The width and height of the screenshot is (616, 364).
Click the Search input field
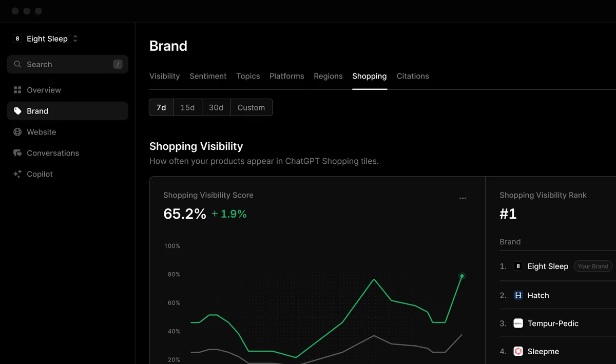(x=68, y=64)
